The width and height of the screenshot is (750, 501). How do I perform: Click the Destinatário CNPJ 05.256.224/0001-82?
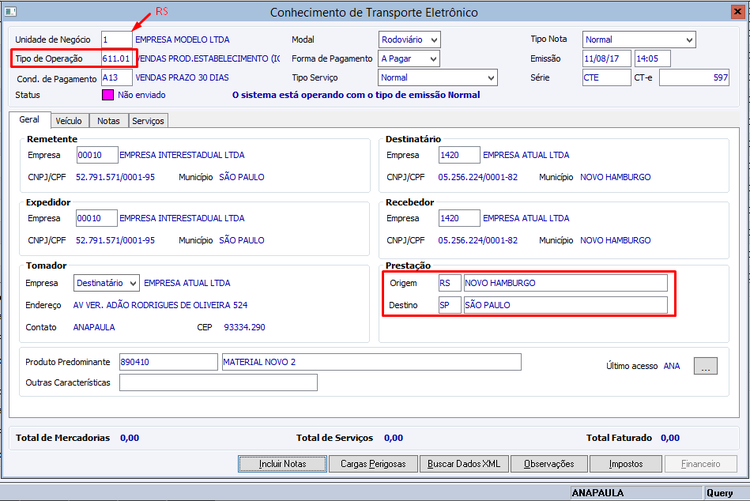pyautogui.click(x=478, y=177)
